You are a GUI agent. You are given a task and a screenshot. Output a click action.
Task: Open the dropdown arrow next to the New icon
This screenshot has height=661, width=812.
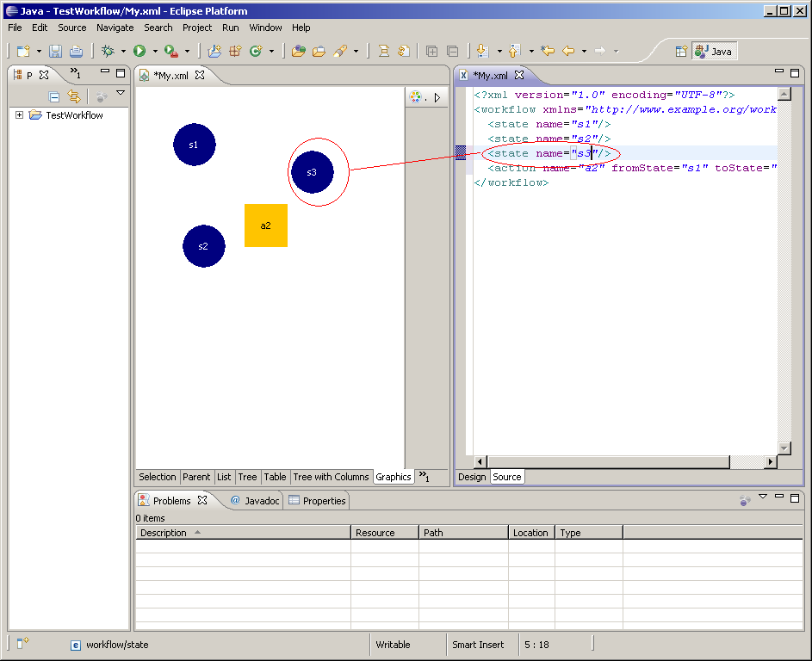(39, 52)
